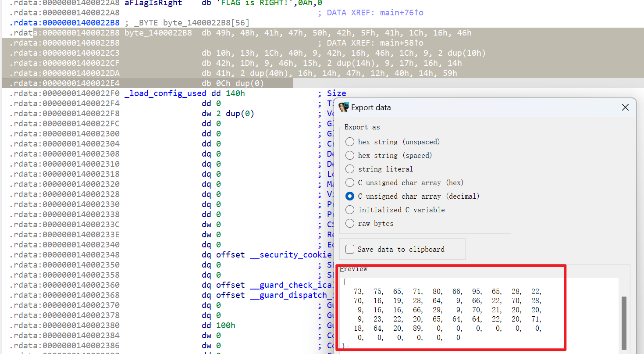Click address .rdata:00000001400022C3 line
Image resolution: width=644 pixels, height=354 pixels.
(x=64, y=53)
